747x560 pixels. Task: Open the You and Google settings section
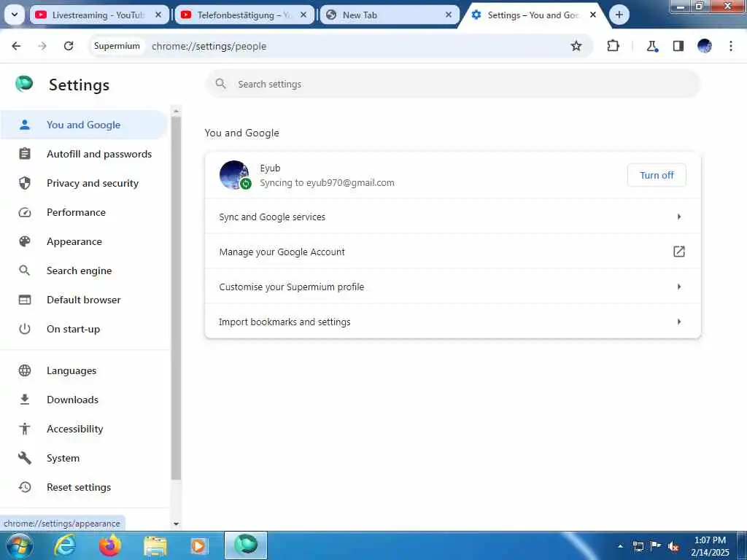click(84, 125)
